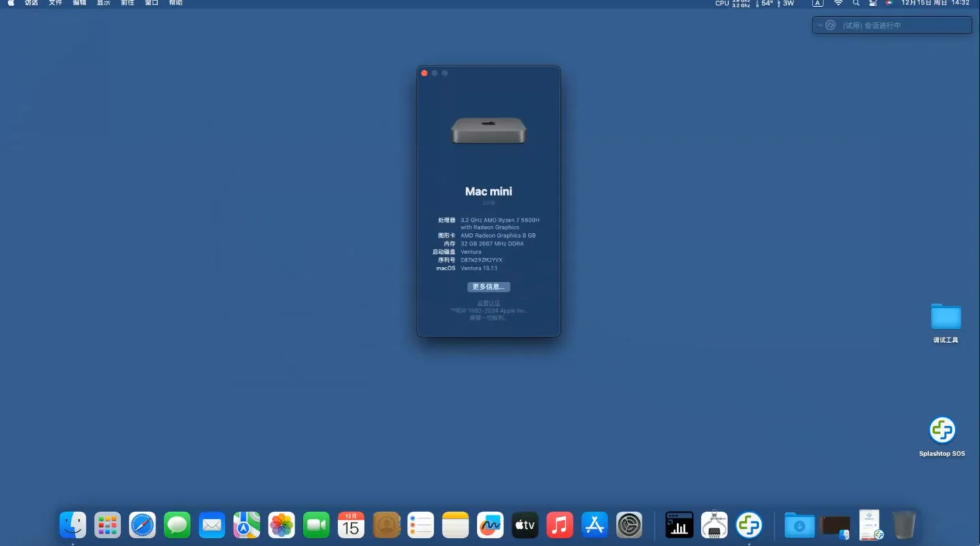Launch Safari from the Dock

point(142,525)
